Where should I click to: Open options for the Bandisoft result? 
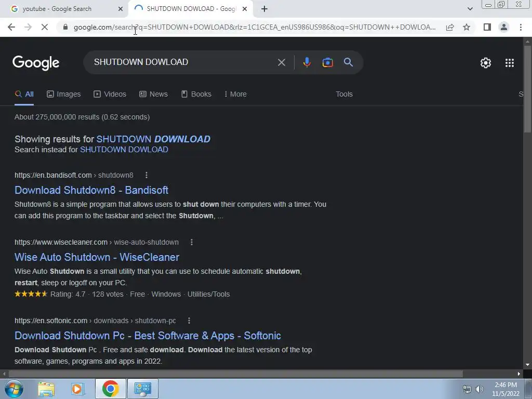click(146, 175)
